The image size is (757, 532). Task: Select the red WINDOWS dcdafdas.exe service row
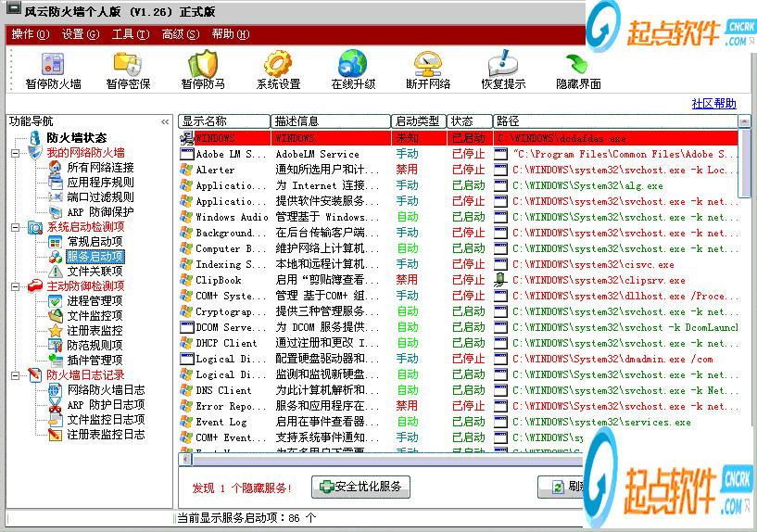(458, 138)
